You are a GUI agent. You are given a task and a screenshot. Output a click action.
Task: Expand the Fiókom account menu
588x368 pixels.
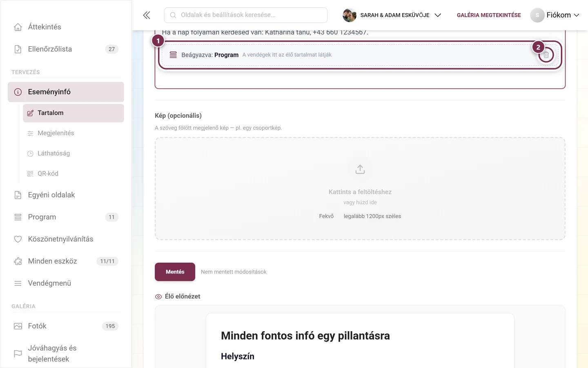click(x=555, y=15)
